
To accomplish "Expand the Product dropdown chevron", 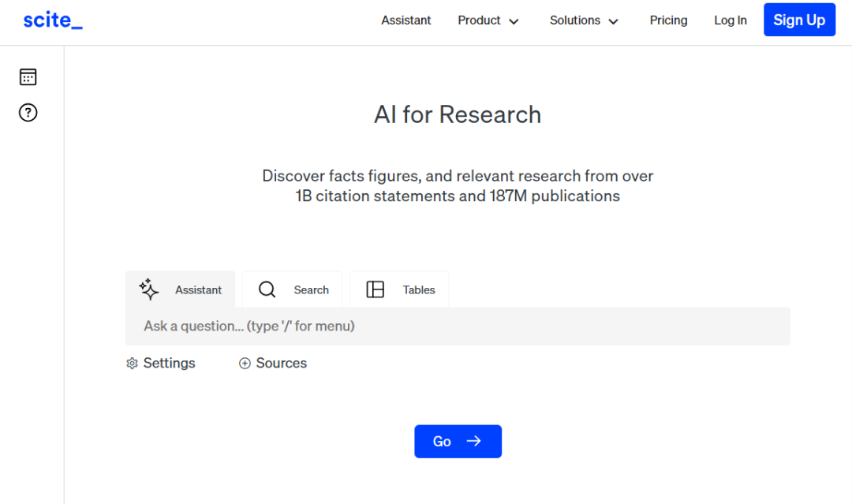I will 514,21.
